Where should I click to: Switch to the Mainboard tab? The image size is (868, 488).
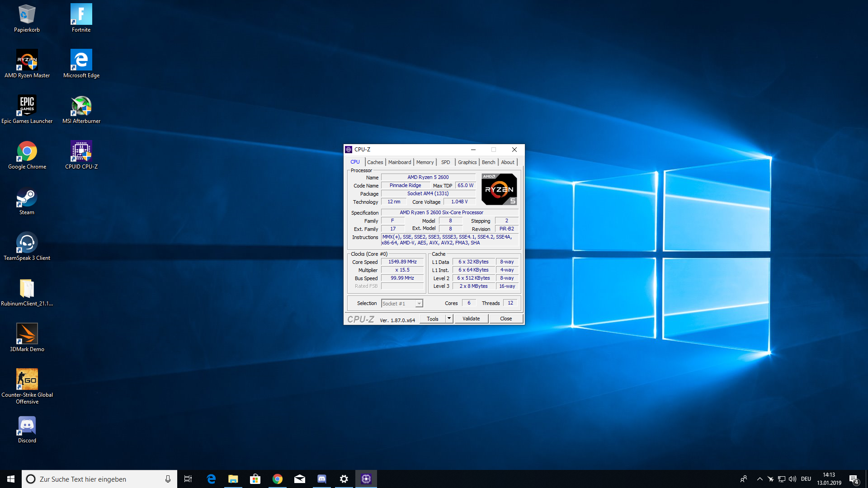tap(400, 162)
